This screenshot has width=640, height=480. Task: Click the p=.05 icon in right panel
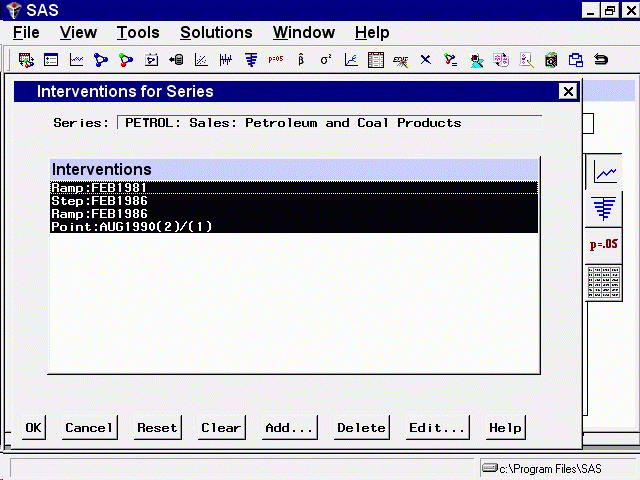coord(604,244)
